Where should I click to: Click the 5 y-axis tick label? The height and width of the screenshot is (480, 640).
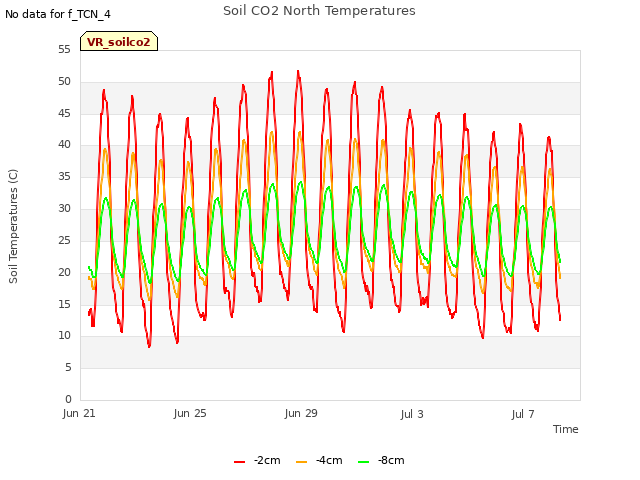click(68, 368)
